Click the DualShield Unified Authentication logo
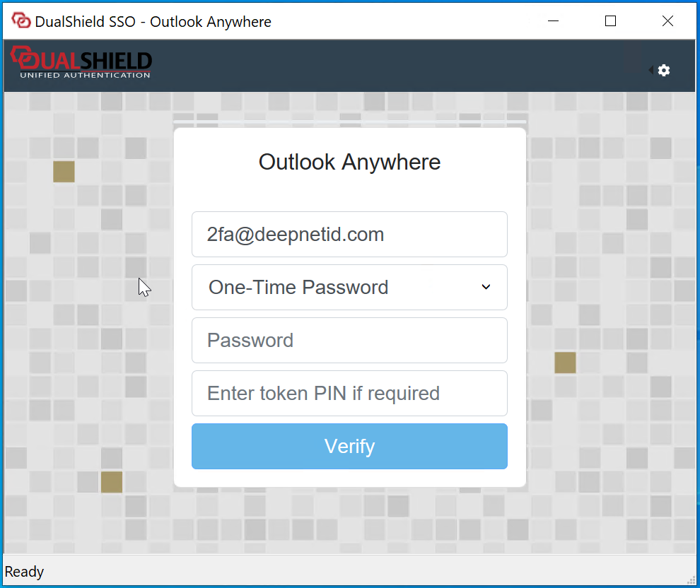 point(81,64)
